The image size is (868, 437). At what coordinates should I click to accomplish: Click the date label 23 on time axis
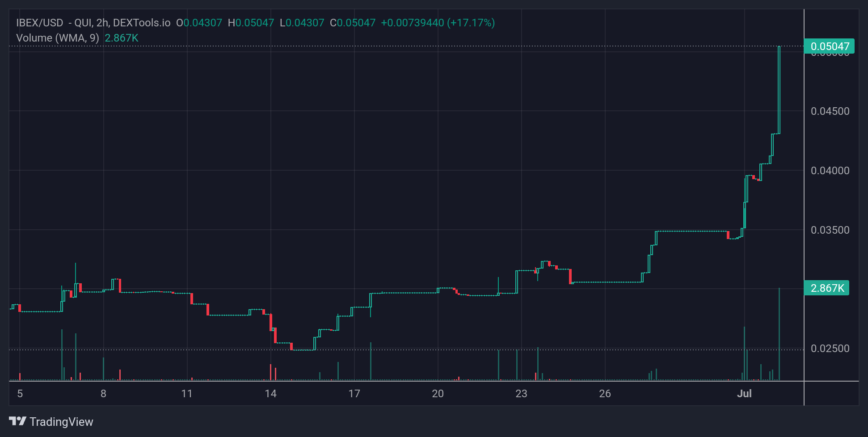click(521, 394)
